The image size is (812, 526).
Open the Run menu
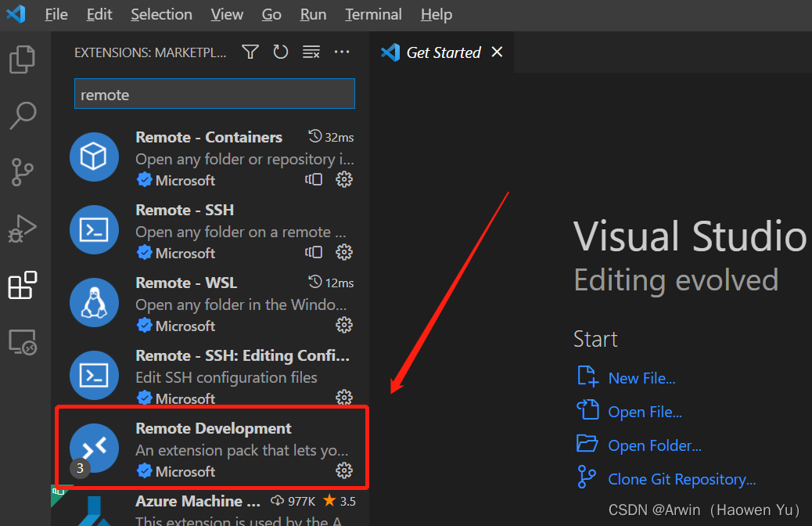pos(314,15)
